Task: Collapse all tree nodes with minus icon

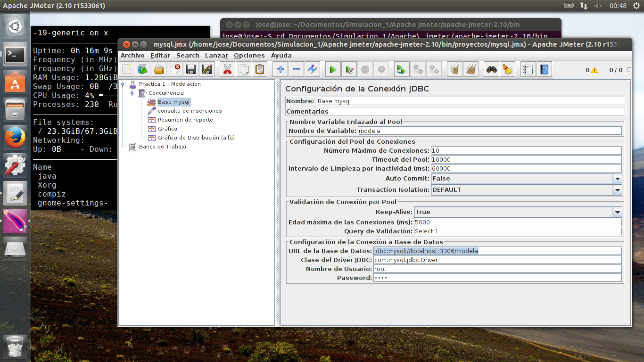Action: tap(297, 69)
